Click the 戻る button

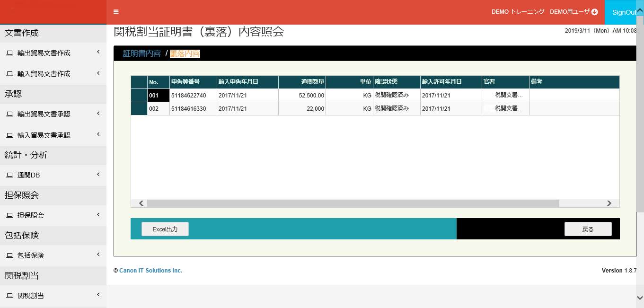coord(588,229)
